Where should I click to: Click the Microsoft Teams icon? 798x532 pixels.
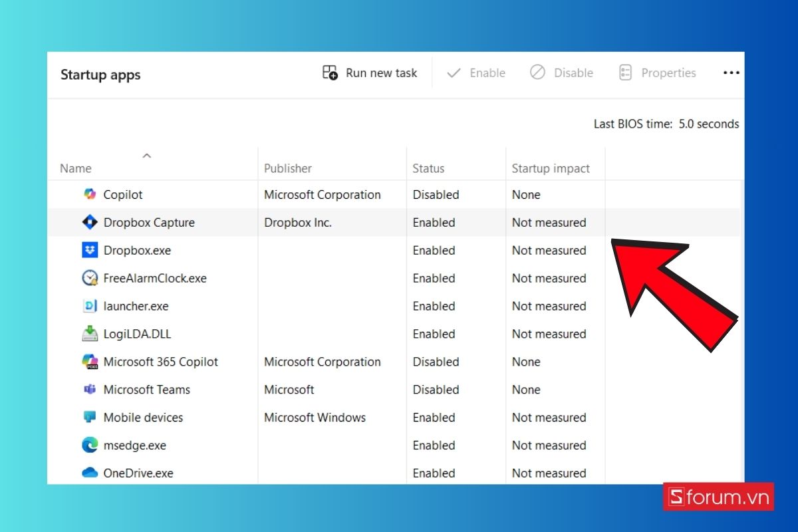coord(90,390)
